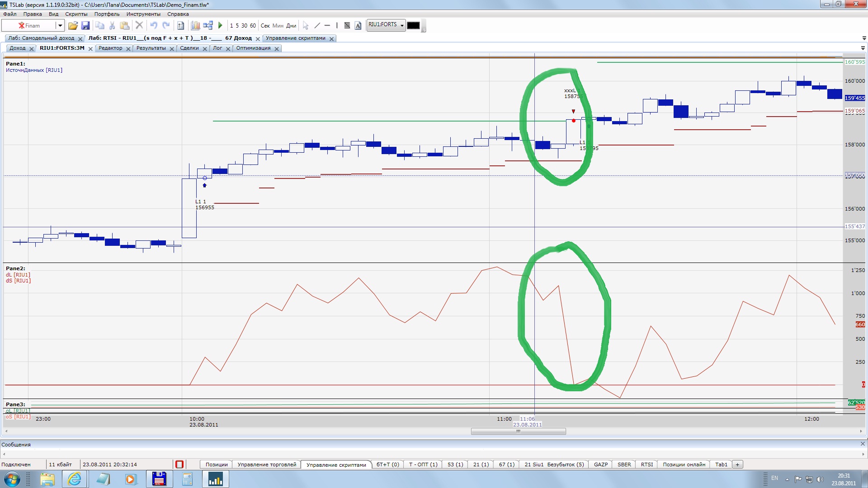868x488 pixels.
Task: Click the undo arrow in the toolbar
Action: click(x=154, y=26)
